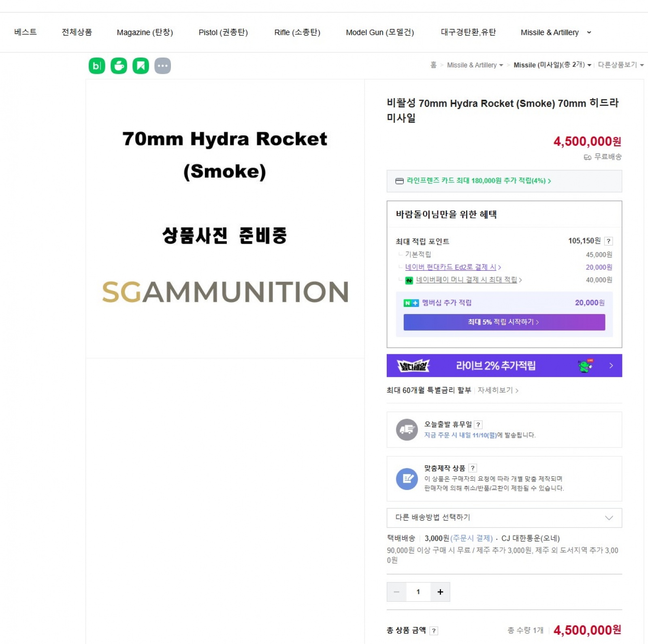Viewport: 648px width, 644px height.
Task: Click the 라이브 2% 추가적립 banner
Action: click(504, 366)
